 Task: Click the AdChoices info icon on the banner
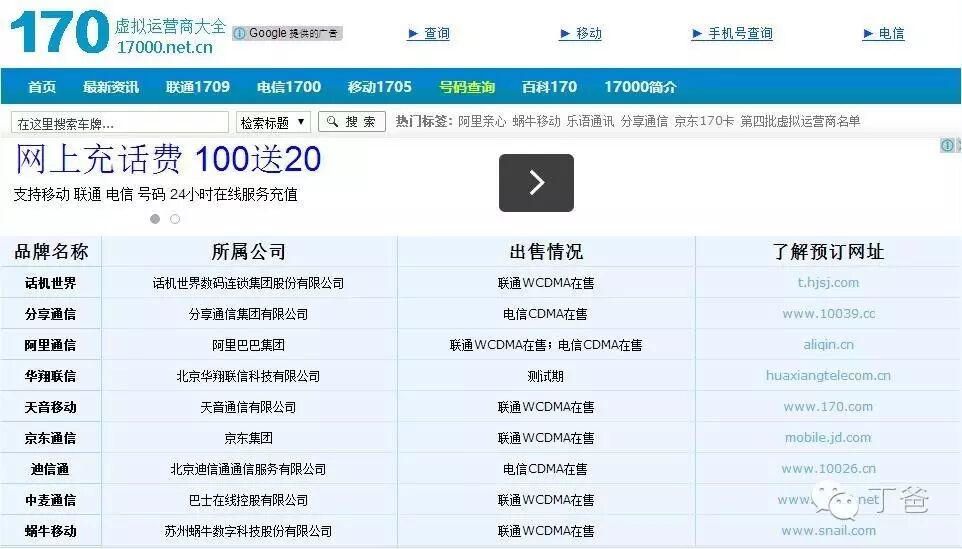948,145
